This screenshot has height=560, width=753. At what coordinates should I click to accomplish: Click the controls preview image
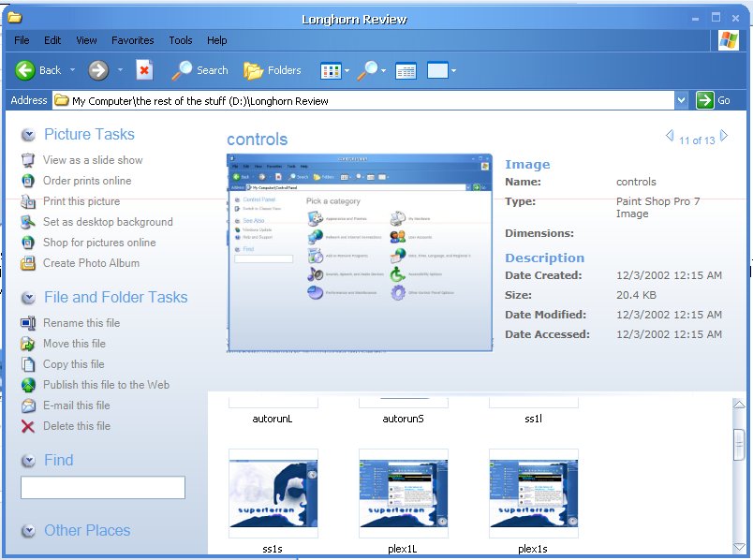pos(360,253)
